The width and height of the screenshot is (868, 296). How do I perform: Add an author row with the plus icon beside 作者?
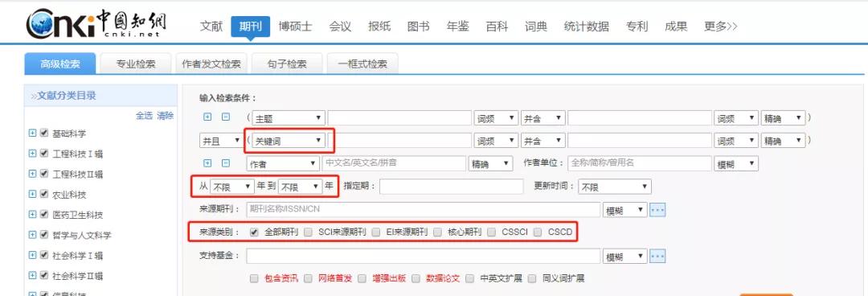click(208, 163)
